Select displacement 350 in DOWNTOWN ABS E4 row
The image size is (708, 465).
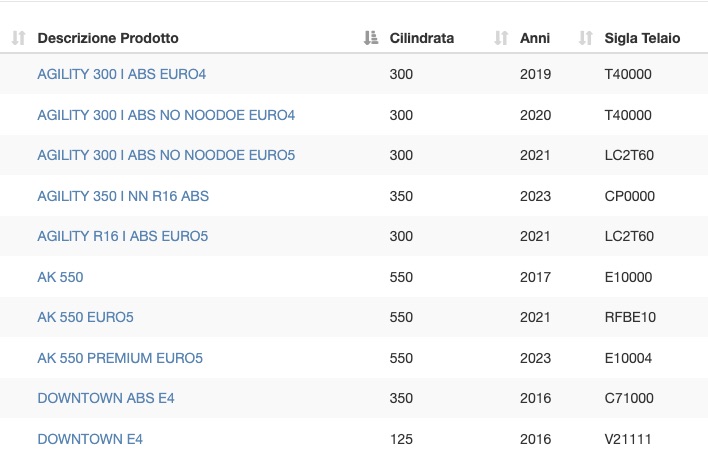401,398
